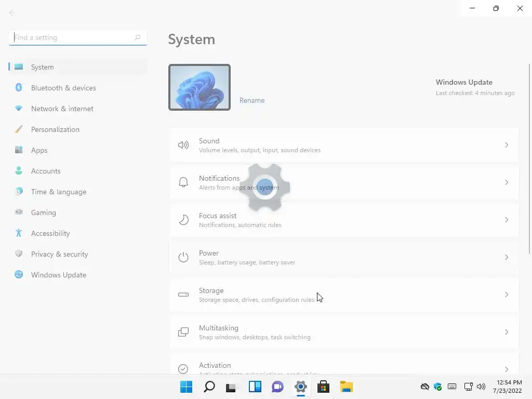Click the Accessibility figure icon
Screen dimensions: 532x399
(19, 233)
